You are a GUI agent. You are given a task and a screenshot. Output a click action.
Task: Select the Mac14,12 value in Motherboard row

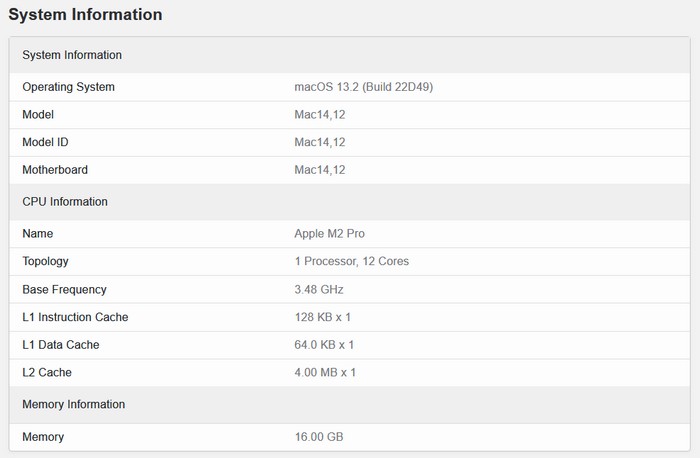pos(320,170)
